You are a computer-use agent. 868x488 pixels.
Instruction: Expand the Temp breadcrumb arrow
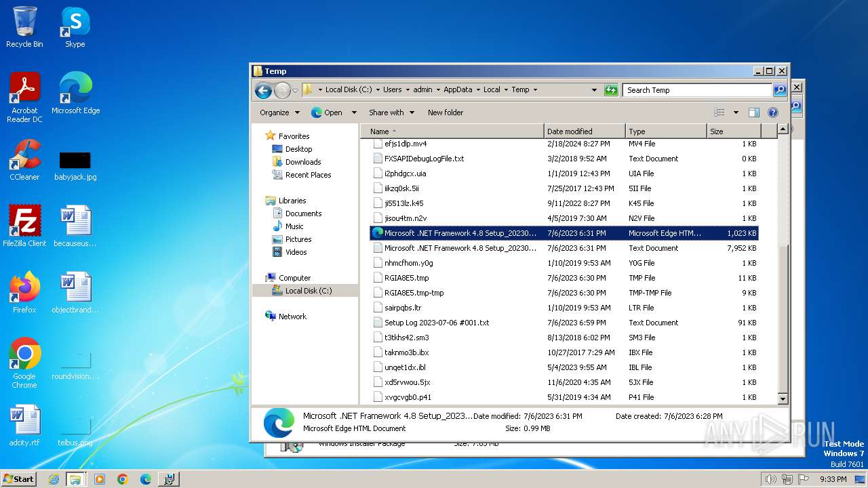click(535, 90)
